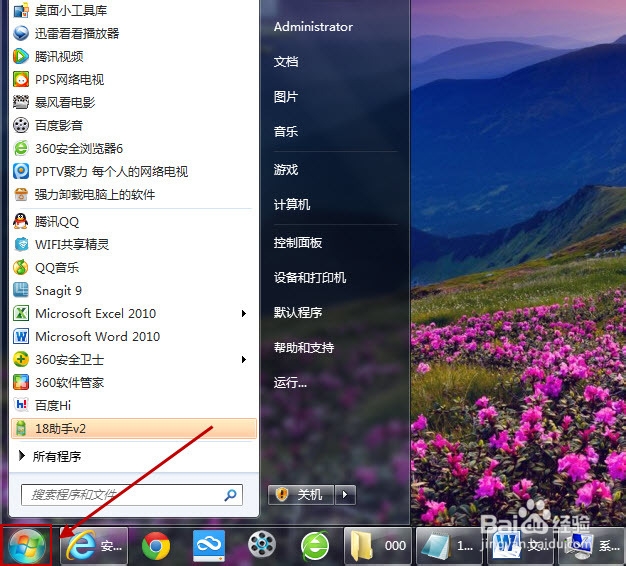Open 游戏 (Games) from start menu

point(286,170)
